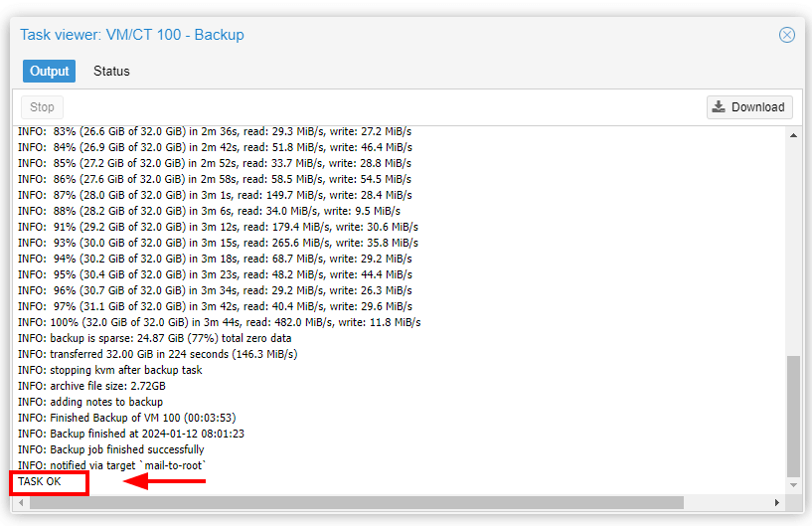Click the 'archive file size: 2.72GB' log line
Viewport: 812px width, 526px height.
click(x=92, y=386)
